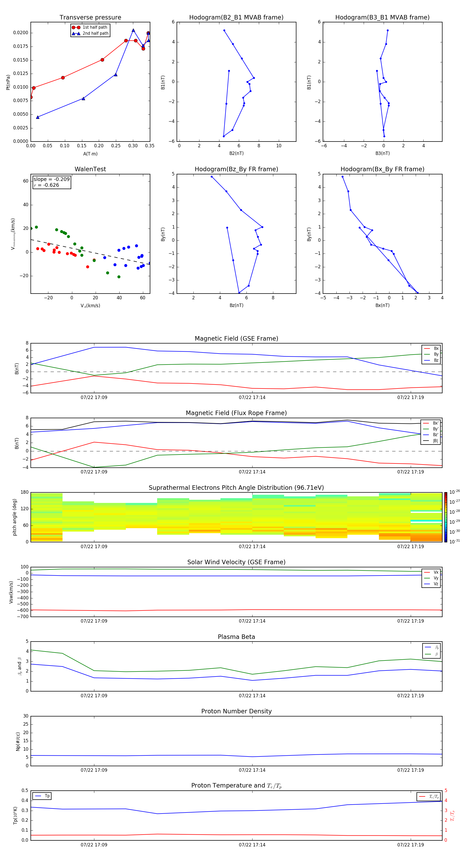Click the 'Proton Number Density' title
This screenshot has width=473, height=868.
click(236, 711)
